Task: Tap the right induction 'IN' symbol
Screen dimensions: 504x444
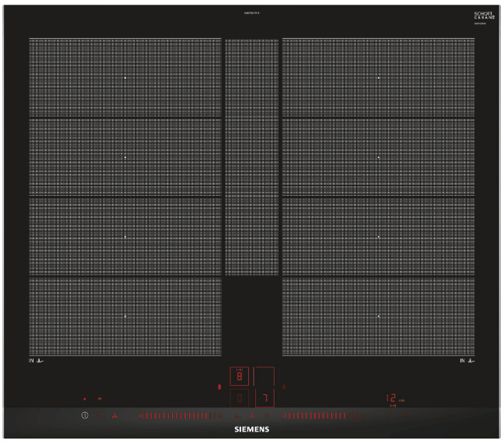Action: coord(467,361)
